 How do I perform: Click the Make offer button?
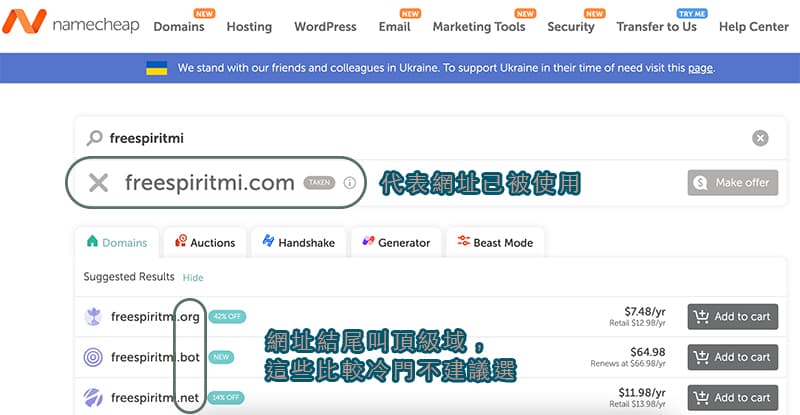(733, 183)
